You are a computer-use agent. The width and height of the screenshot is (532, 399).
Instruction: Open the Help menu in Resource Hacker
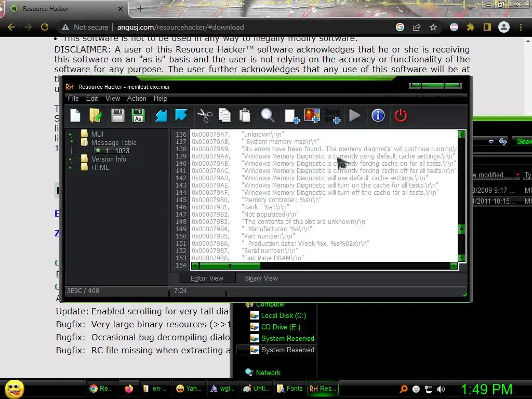click(161, 98)
